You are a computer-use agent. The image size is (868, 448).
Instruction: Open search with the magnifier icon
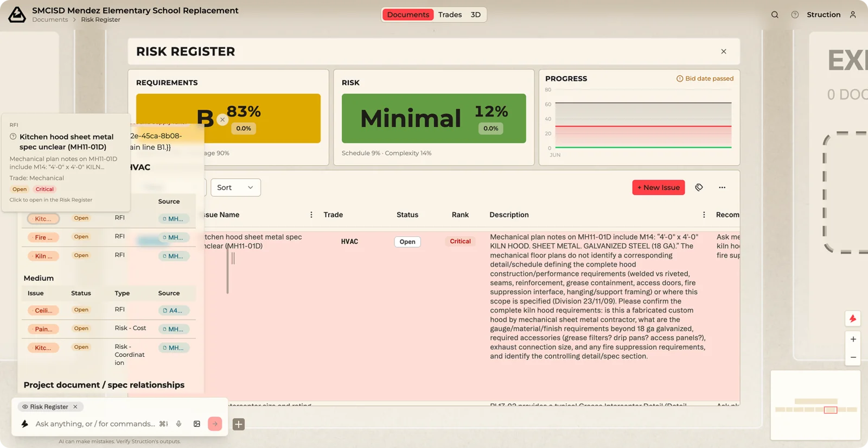(775, 15)
